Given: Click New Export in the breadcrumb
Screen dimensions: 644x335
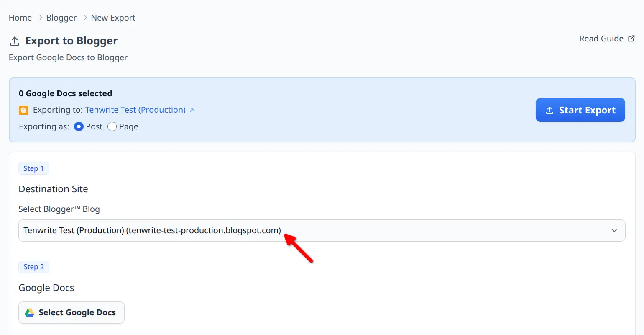Looking at the screenshot, I should [113, 18].
